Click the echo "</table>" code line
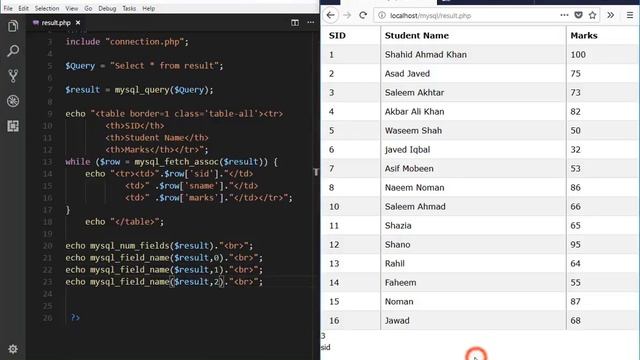This screenshot has height=360, width=640. (x=124, y=222)
